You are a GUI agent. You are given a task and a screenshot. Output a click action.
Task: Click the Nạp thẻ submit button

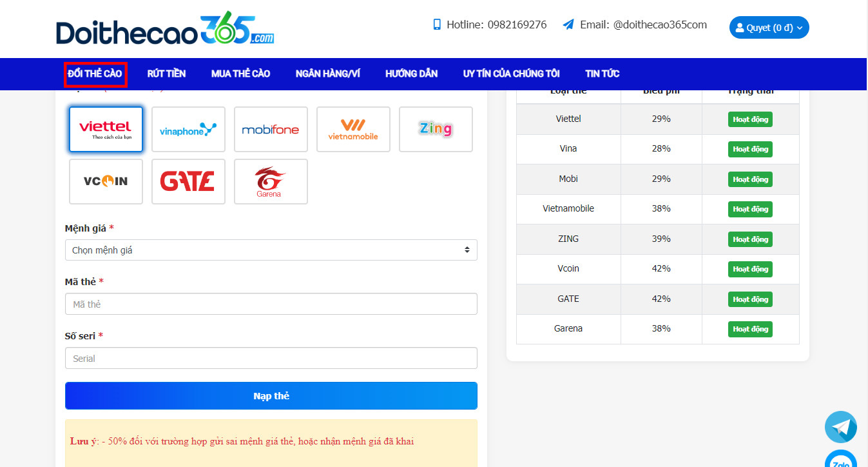(271, 395)
